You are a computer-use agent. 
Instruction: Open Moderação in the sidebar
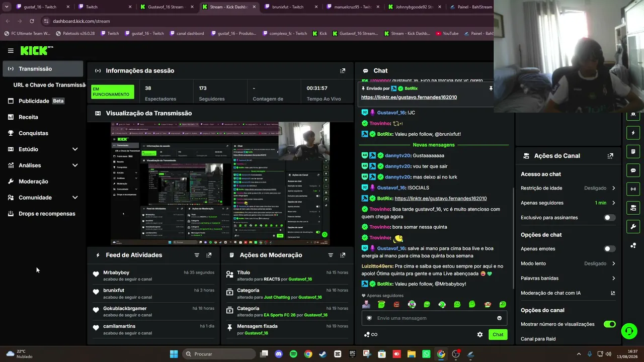[43, 182]
